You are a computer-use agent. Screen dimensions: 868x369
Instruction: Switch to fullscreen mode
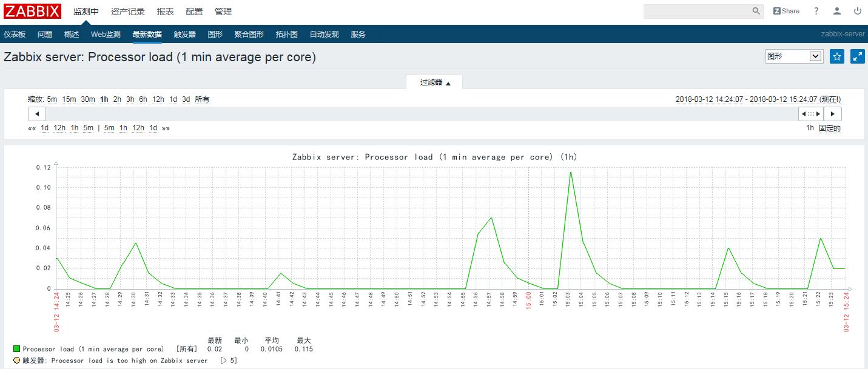(x=858, y=56)
